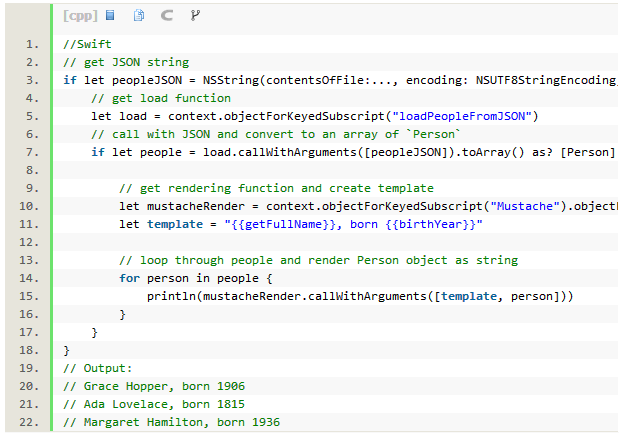
Task: Click the [cpp] language label
Action: point(79,16)
